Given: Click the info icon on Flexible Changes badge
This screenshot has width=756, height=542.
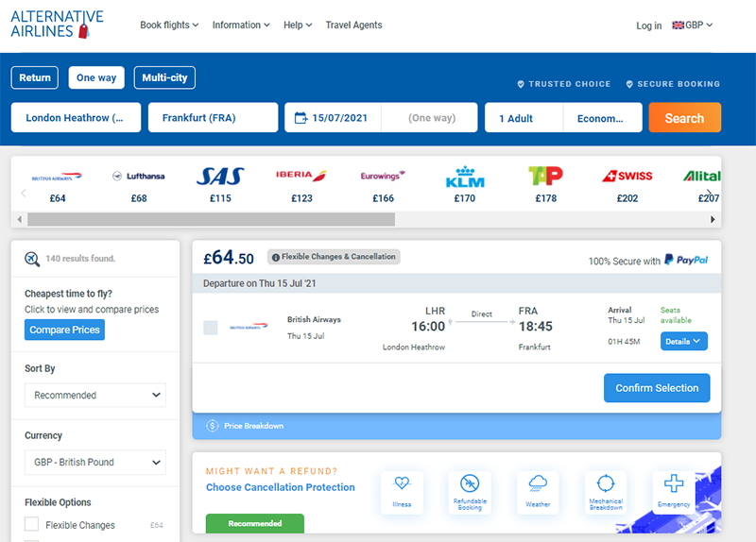Looking at the screenshot, I should (275, 257).
